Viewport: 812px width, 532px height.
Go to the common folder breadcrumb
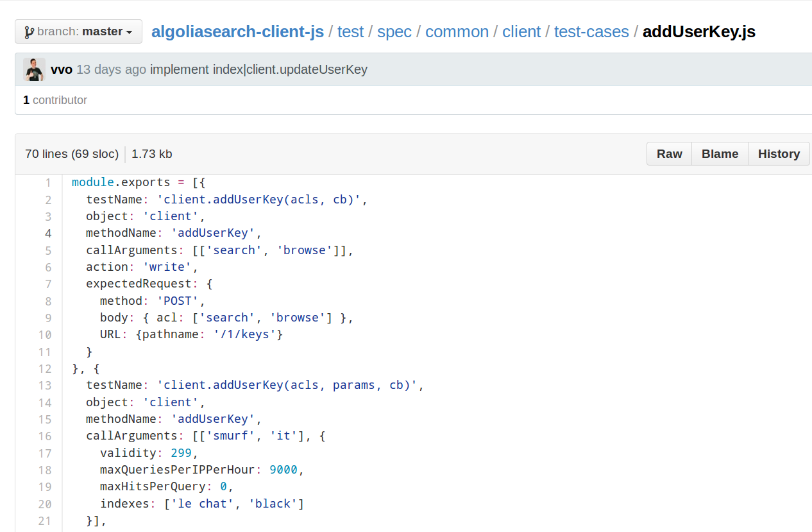click(x=457, y=31)
